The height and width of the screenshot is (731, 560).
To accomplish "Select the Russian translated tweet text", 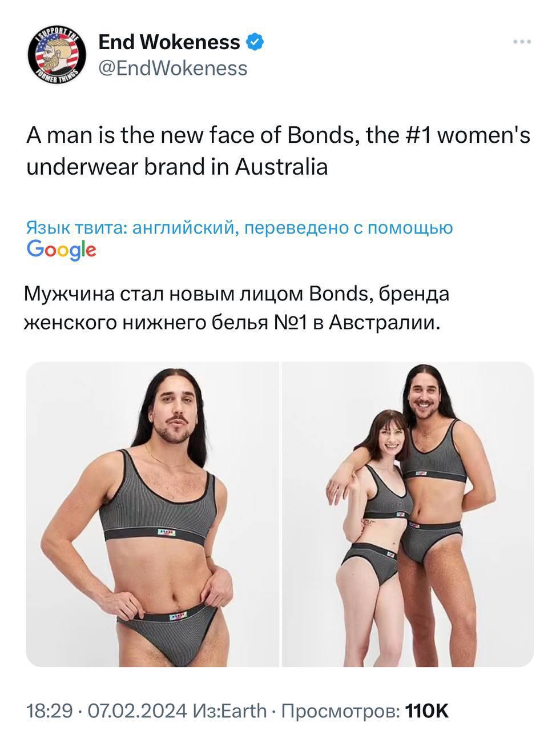I will (237, 308).
